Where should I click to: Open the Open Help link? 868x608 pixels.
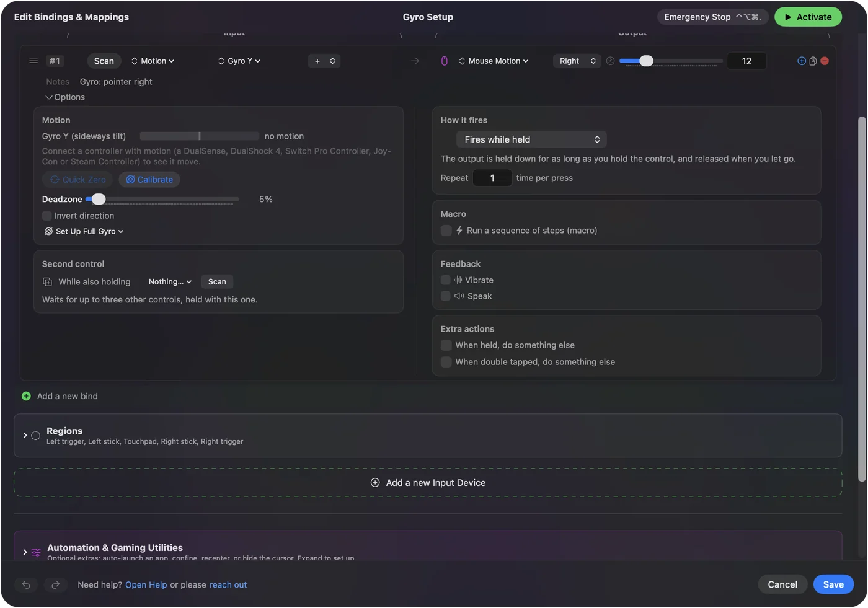point(146,584)
